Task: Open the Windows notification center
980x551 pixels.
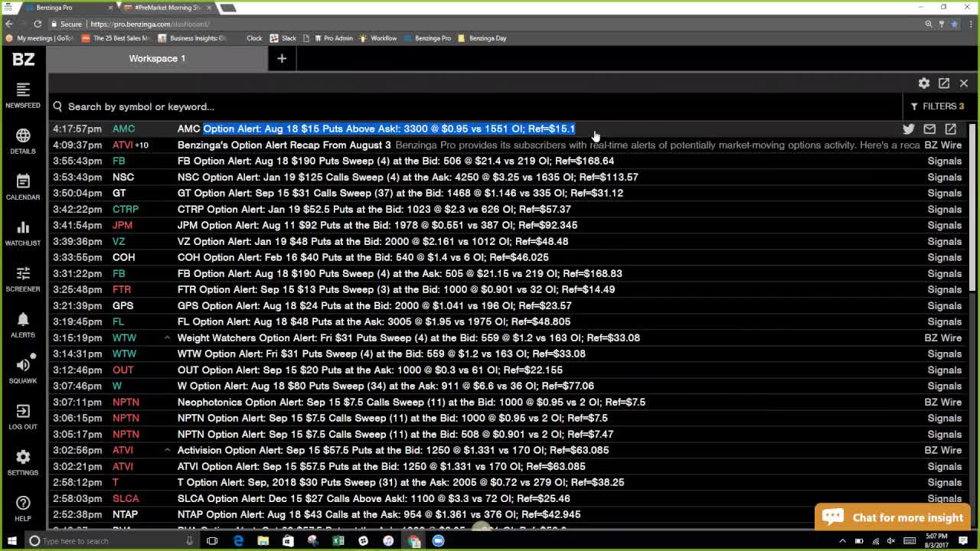Action: [963, 541]
